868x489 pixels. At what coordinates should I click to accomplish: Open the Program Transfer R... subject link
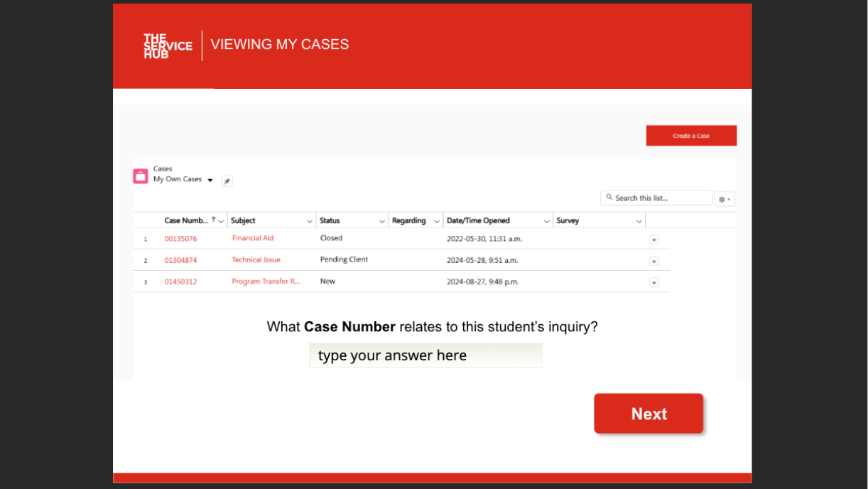(x=266, y=281)
